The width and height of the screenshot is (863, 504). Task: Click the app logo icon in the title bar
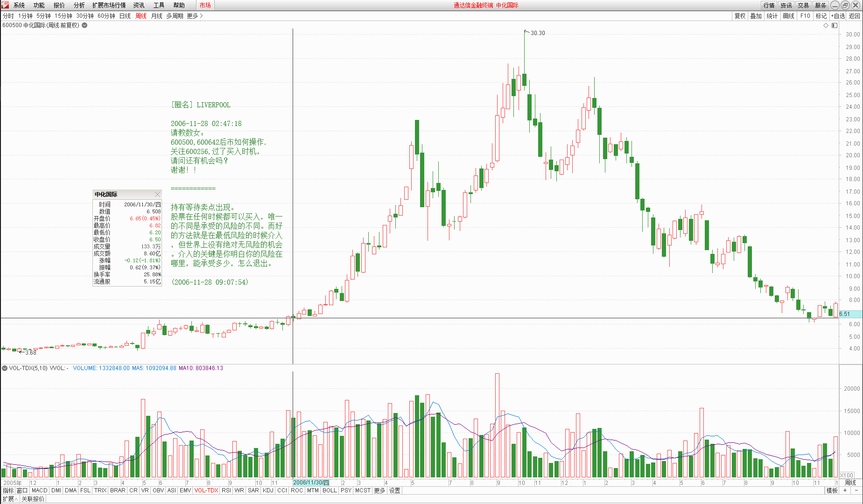click(x=5, y=5)
